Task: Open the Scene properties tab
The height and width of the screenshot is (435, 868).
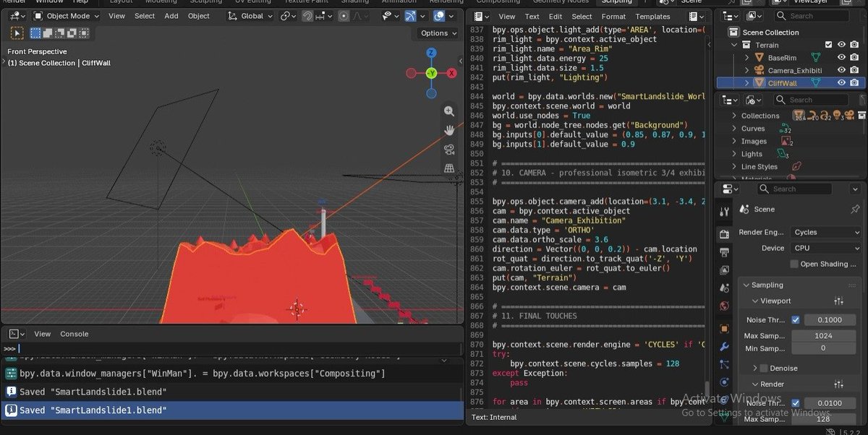Action: tap(725, 288)
